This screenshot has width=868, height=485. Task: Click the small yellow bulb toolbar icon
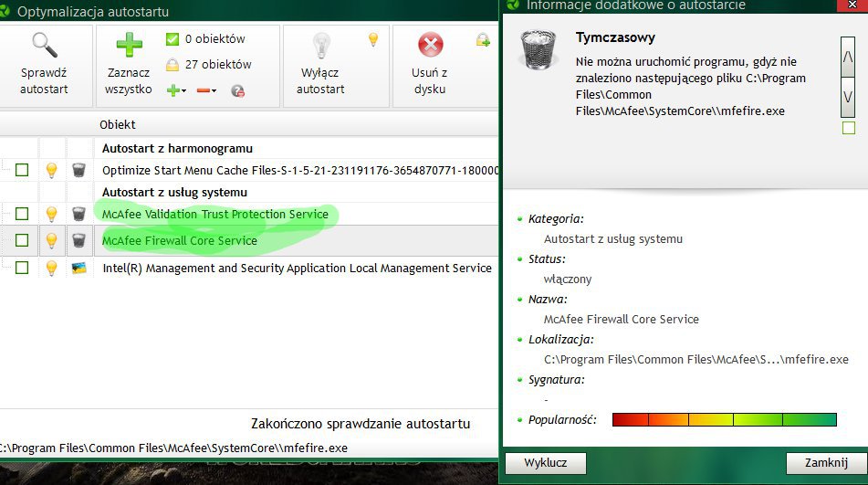pos(373,39)
